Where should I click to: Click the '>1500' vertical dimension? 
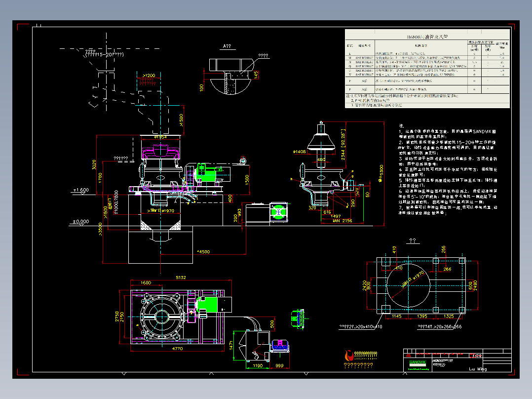tap(181, 120)
